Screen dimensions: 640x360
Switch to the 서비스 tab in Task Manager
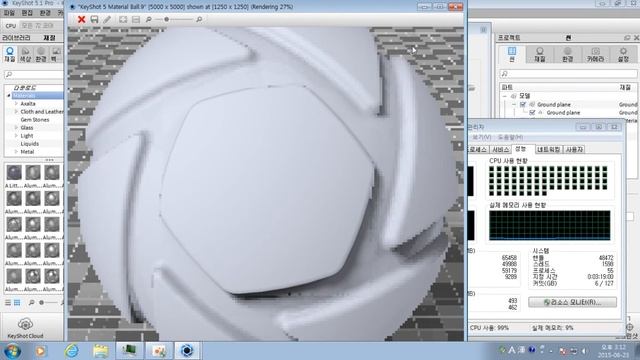point(500,150)
